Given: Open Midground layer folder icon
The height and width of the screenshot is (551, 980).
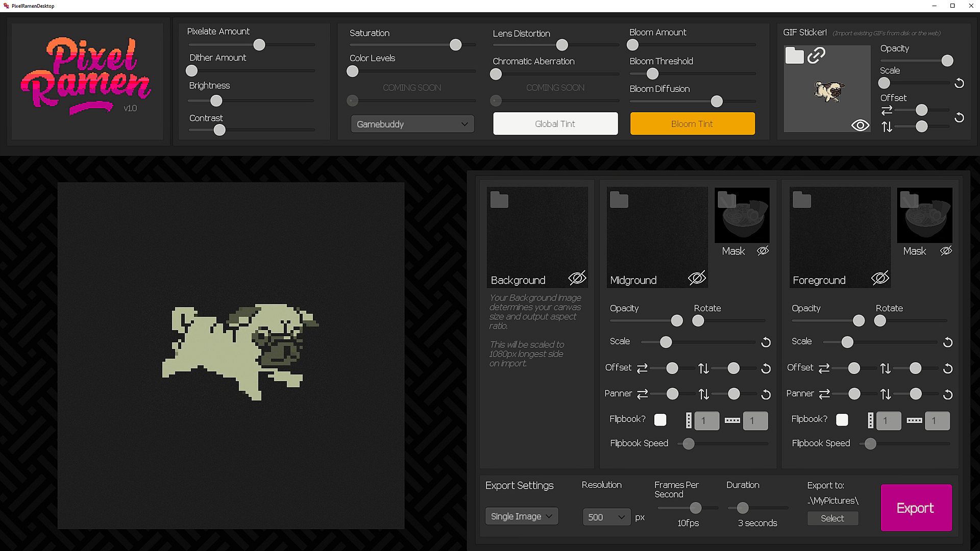Looking at the screenshot, I should [x=619, y=200].
